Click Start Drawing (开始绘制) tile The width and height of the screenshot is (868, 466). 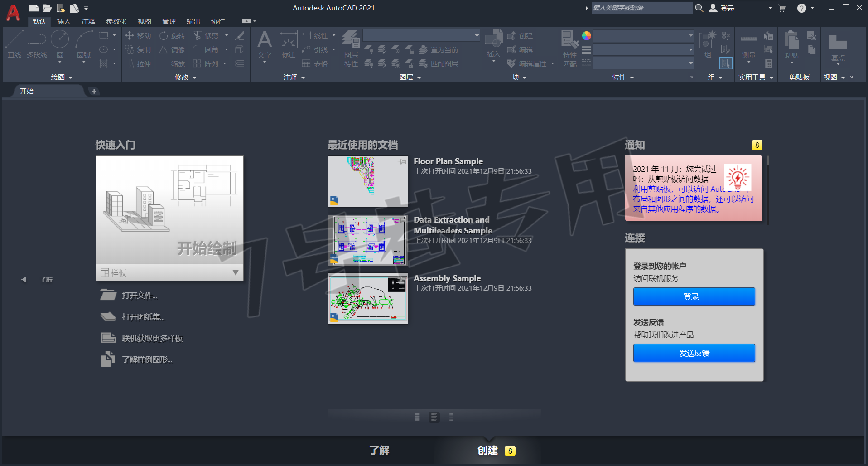pyautogui.click(x=169, y=210)
